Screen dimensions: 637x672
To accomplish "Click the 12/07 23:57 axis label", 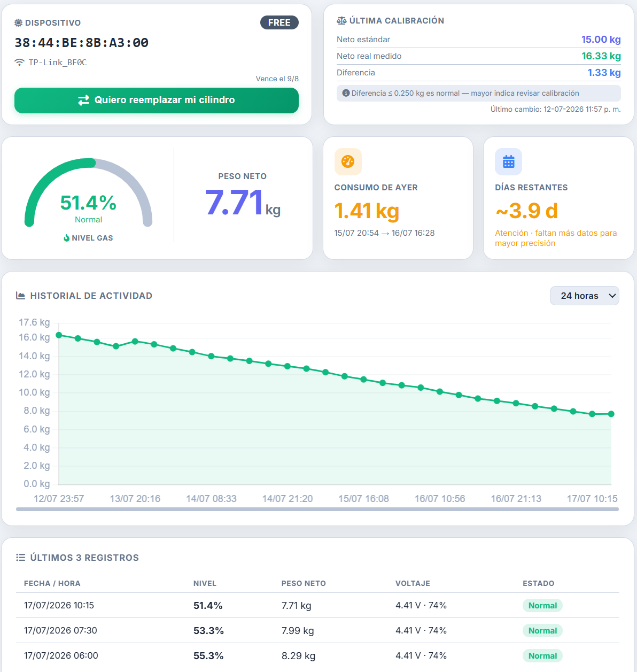I will (x=59, y=499).
